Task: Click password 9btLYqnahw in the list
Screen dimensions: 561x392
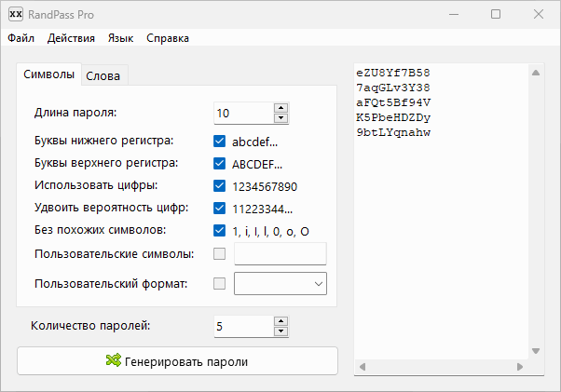Action: click(393, 132)
